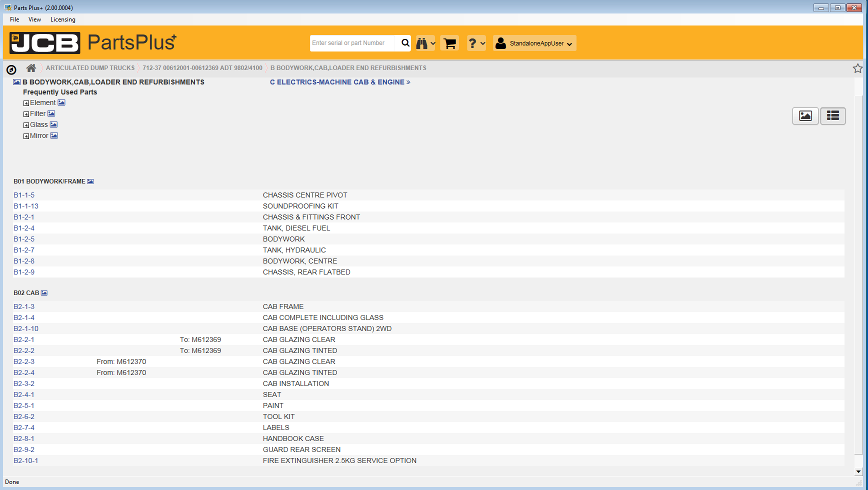Screen dimensions: 868x490
Task: Switch to image view mode
Action: click(805, 116)
